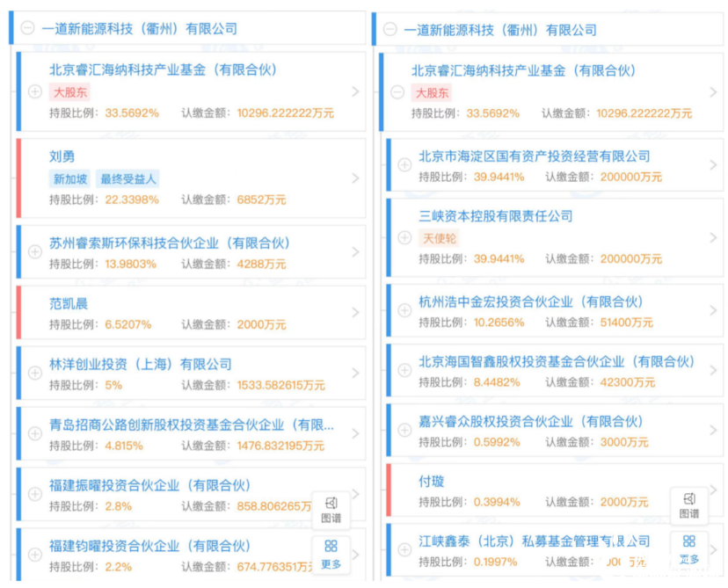This screenshot has height=588, width=728.
Task: Open shareholder 范凯晨's profile link
Action: [69, 303]
